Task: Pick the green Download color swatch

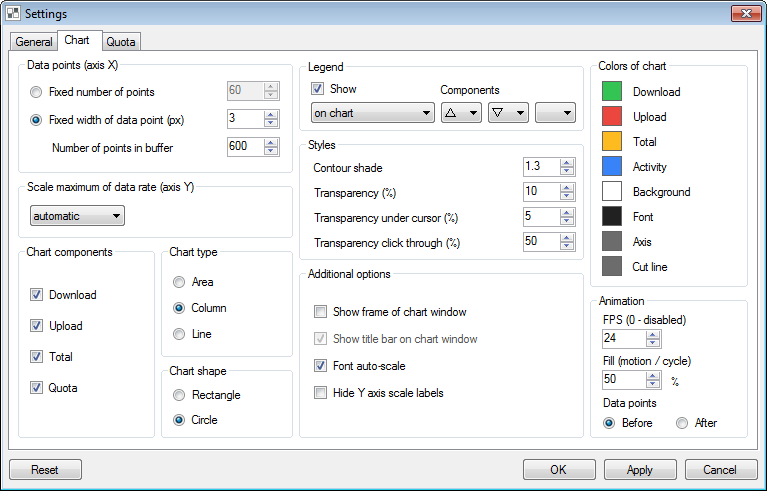Action: click(x=612, y=91)
